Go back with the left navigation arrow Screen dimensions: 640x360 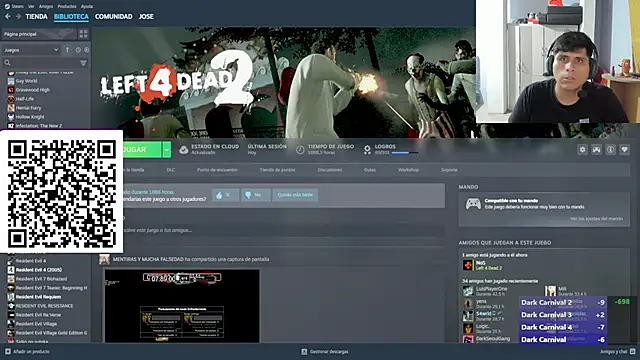click(x=7, y=16)
